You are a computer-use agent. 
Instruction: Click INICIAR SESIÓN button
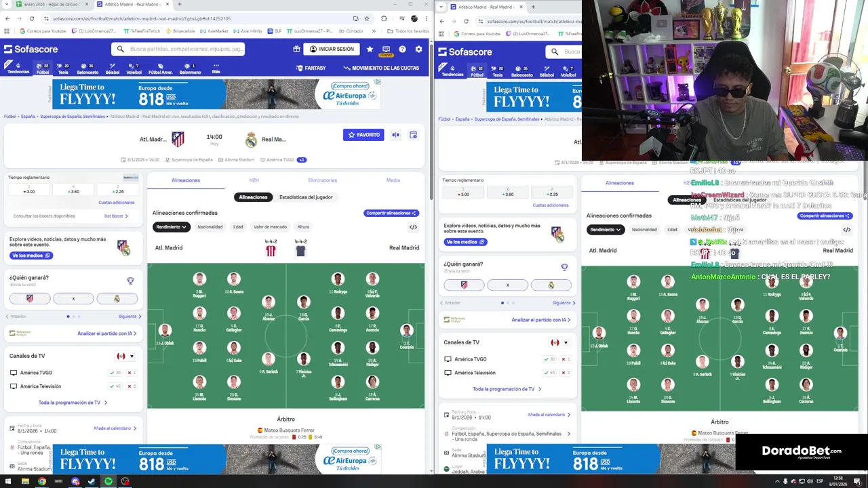coord(332,49)
